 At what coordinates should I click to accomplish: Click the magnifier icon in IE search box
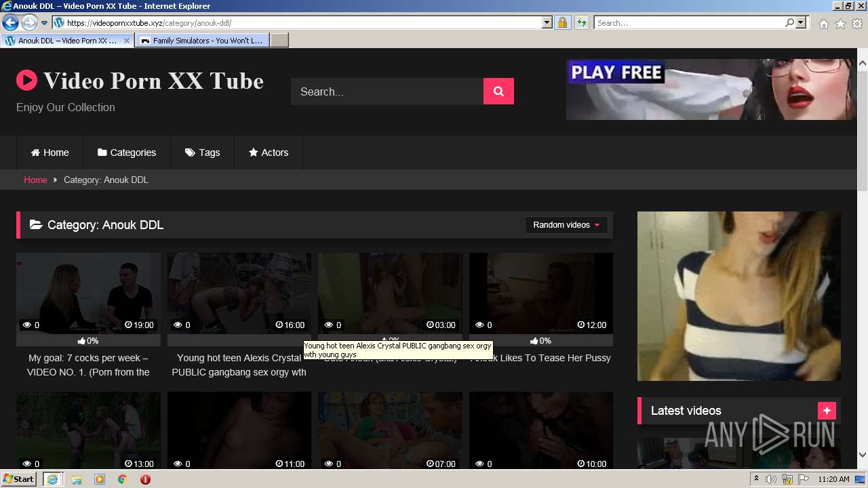tap(789, 22)
